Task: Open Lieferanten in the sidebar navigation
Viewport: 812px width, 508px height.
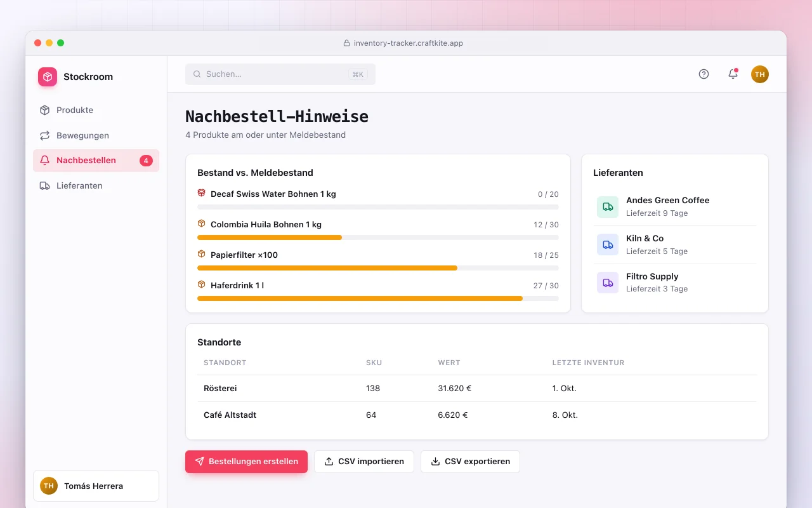Action: (x=96, y=186)
